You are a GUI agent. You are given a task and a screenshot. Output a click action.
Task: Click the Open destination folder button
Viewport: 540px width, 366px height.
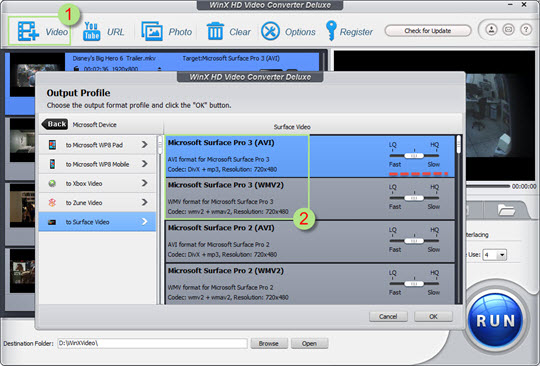(309, 343)
